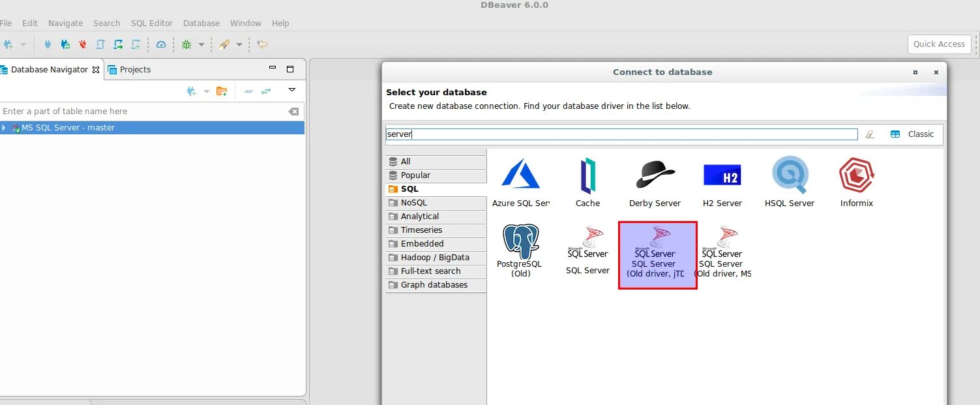Click the Quick Access field
This screenshot has width=980, height=405.
coord(939,44)
